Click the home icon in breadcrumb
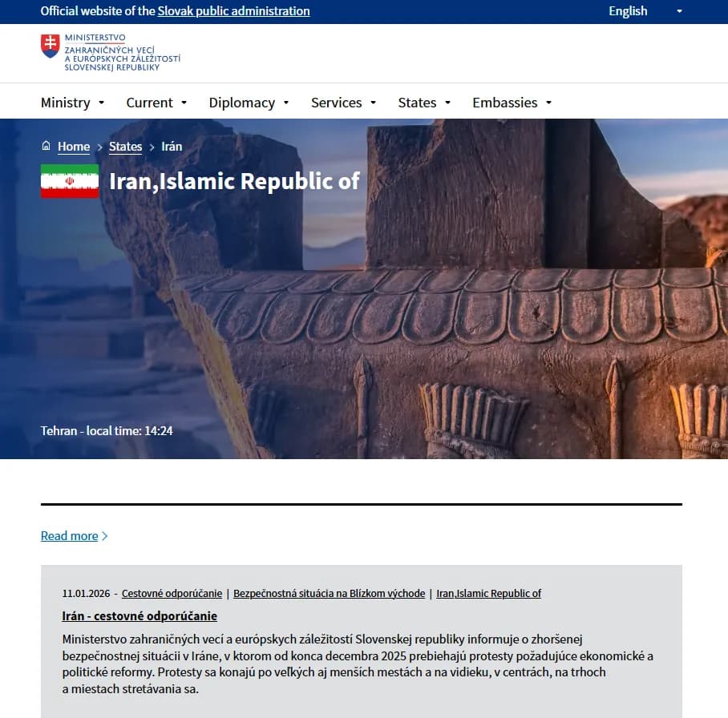The height and width of the screenshot is (718, 728). 46,146
